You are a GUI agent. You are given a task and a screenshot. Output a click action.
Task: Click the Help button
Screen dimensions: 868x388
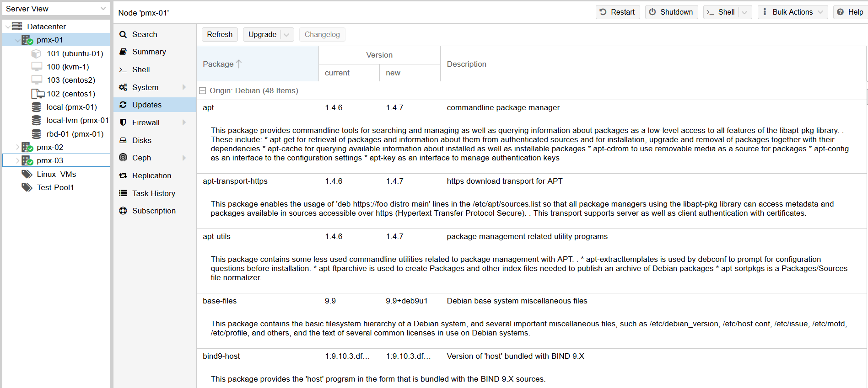(850, 12)
